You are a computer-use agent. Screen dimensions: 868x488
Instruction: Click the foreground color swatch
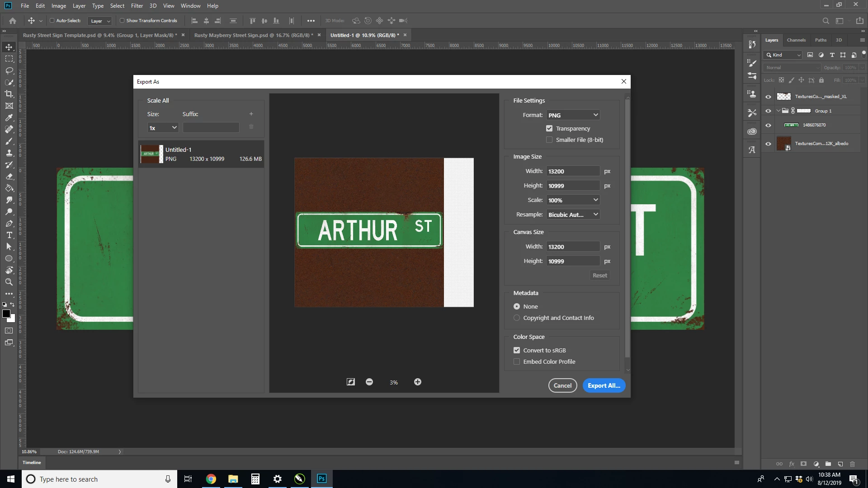click(6, 314)
